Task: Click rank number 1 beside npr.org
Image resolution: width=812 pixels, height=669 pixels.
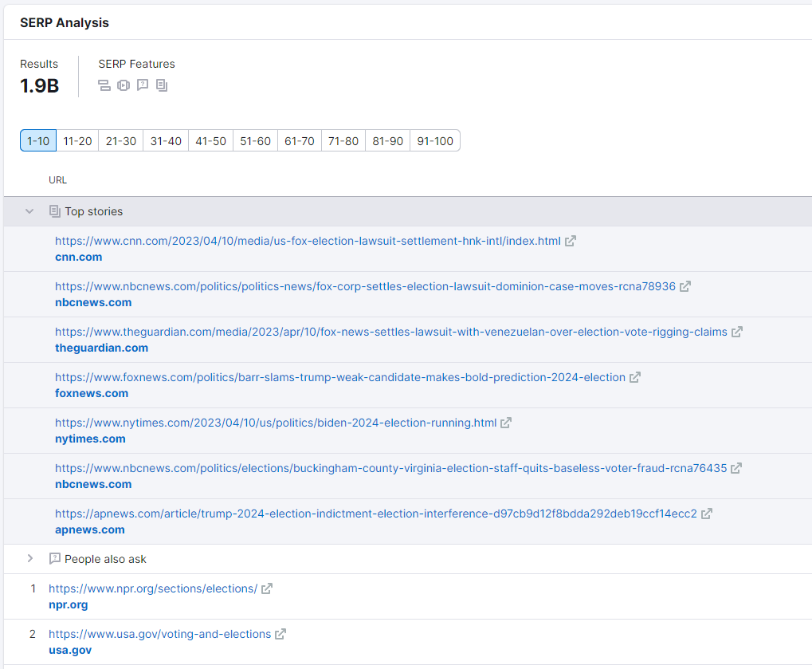Action: 33,588
